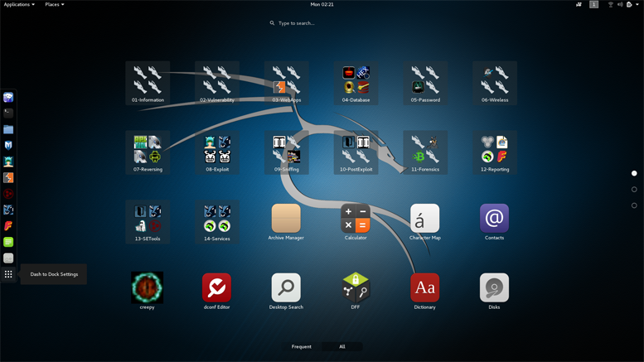Open Armitage from the dock
Image resolution: width=644 pixels, height=362 pixels.
[8, 162]
